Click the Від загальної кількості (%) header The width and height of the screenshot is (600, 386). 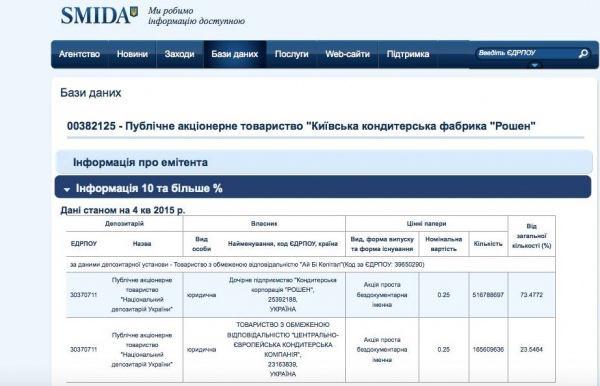pos(532,236)
